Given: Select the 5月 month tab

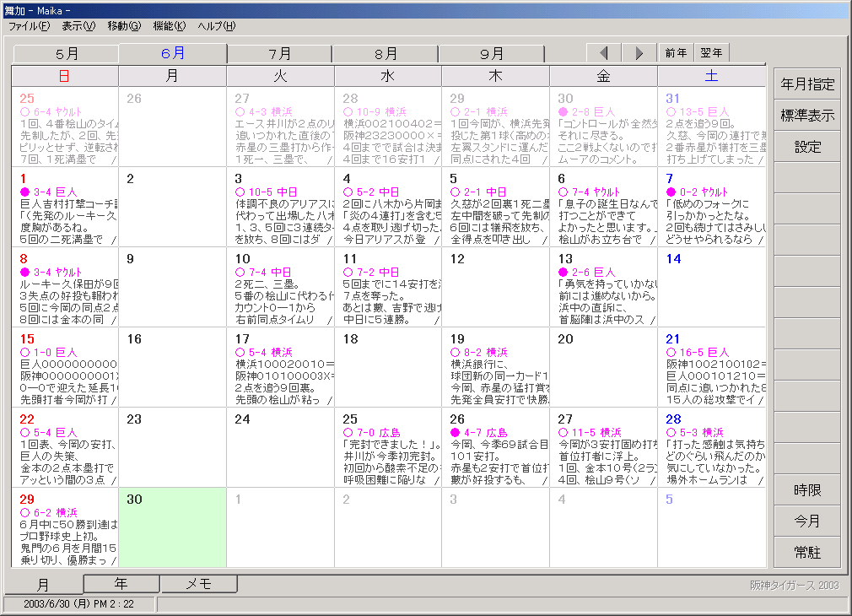Looking at the screenshot, I should point(66,53).
